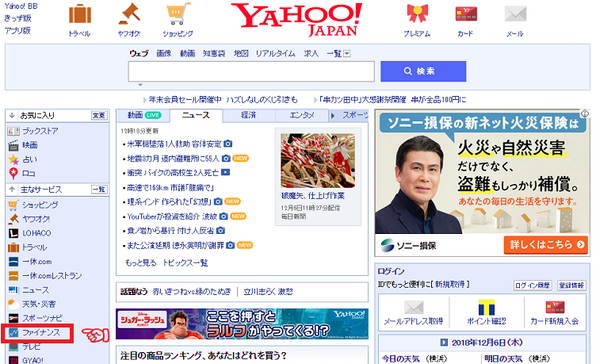
Task: Click the ログイン履歴 button
Action: 532,285
